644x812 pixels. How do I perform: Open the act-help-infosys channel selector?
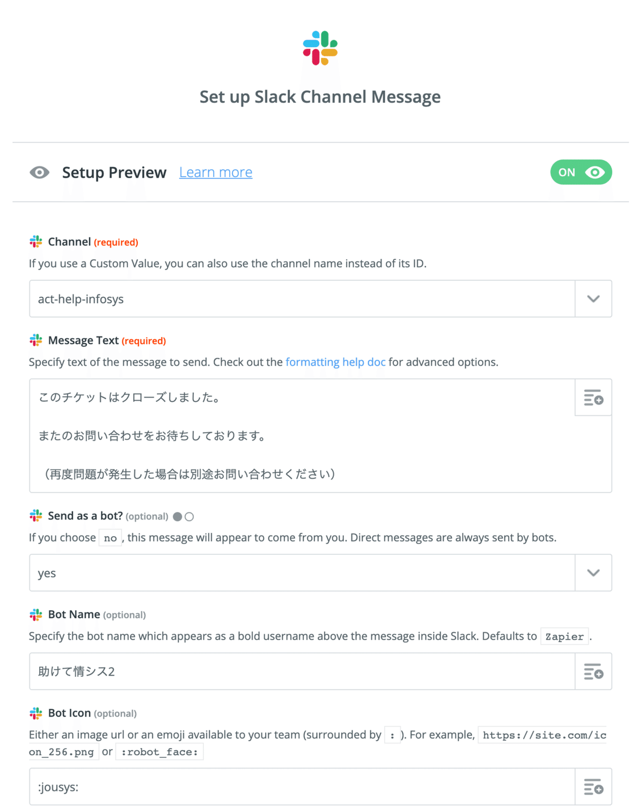tap(302, 299)
